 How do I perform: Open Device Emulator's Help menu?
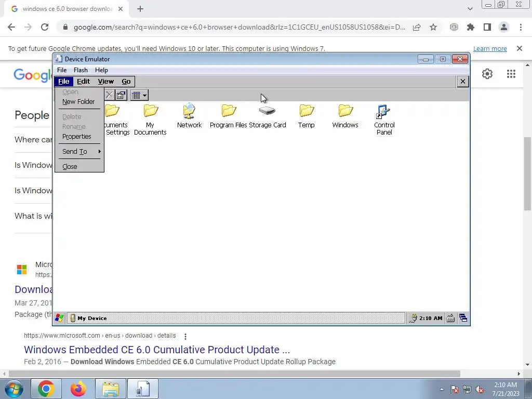click(101, 70)
